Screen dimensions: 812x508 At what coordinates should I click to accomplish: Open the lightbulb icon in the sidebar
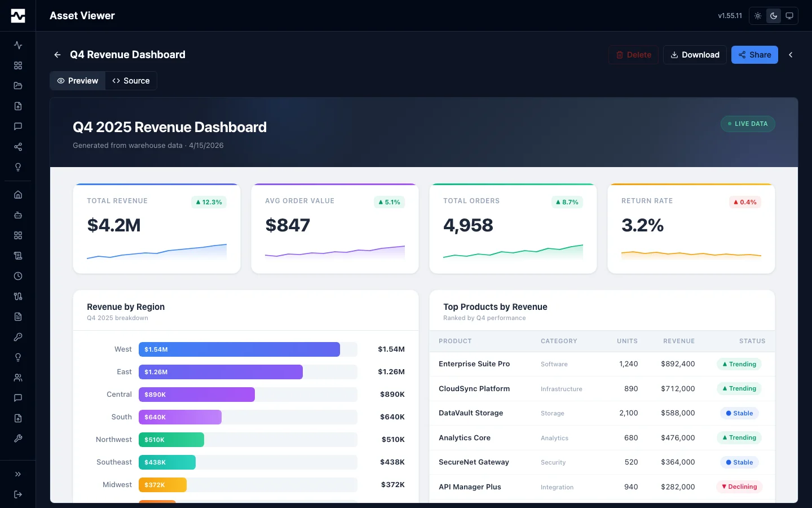[17, 167]
